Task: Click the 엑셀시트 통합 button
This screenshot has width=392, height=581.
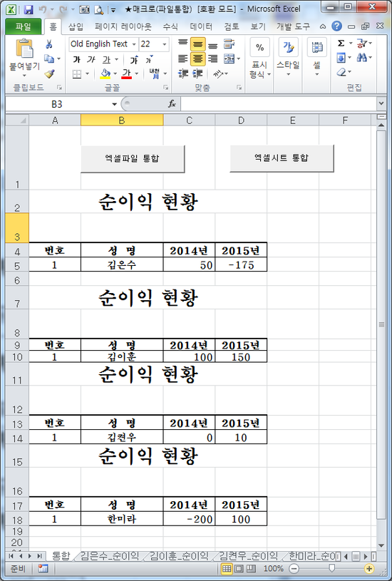Action: pos(282,158)
